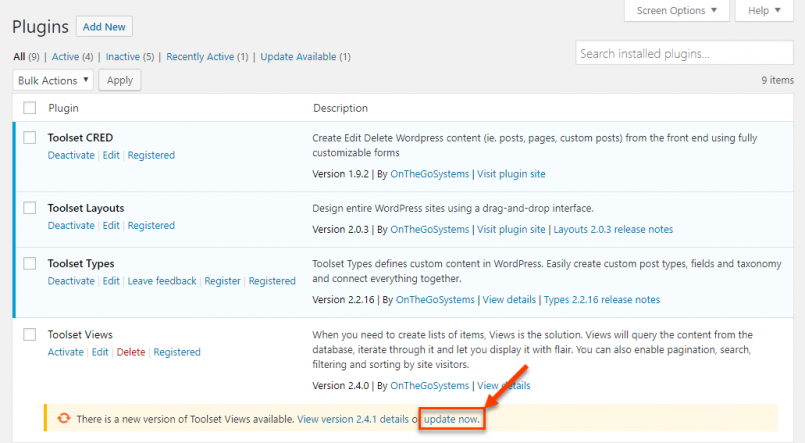The height and width of the screenshot is (443, 805).
Task: Click the Apply button
Action: click(x=120, y=80)
